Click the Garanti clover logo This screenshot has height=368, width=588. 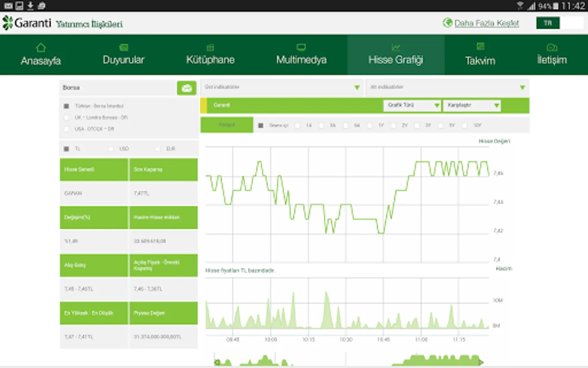click(x=7, y=23)
